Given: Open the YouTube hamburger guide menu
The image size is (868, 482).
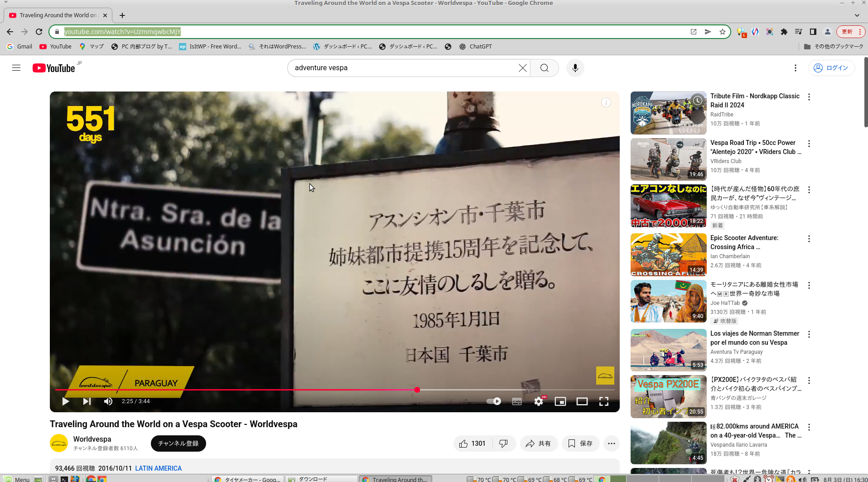Looking at the screenshot, I should [x=16, y=68].
